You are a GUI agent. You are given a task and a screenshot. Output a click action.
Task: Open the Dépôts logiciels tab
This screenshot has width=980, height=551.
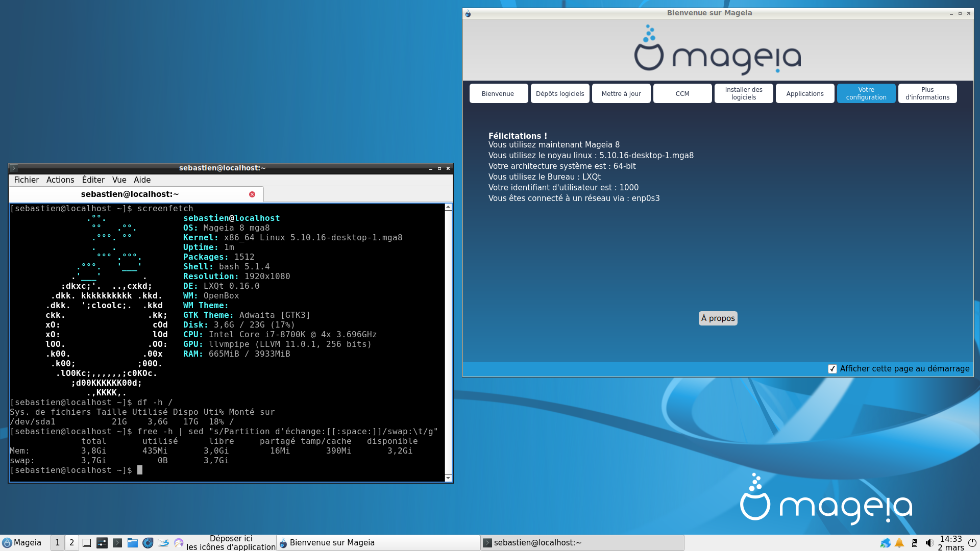tap(560, 93)
